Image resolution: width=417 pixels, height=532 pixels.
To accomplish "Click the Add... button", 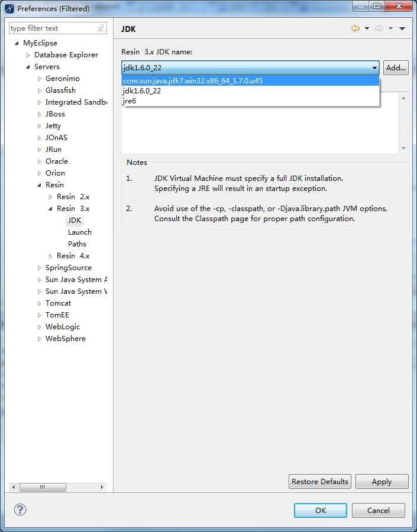I will [396, 67].
